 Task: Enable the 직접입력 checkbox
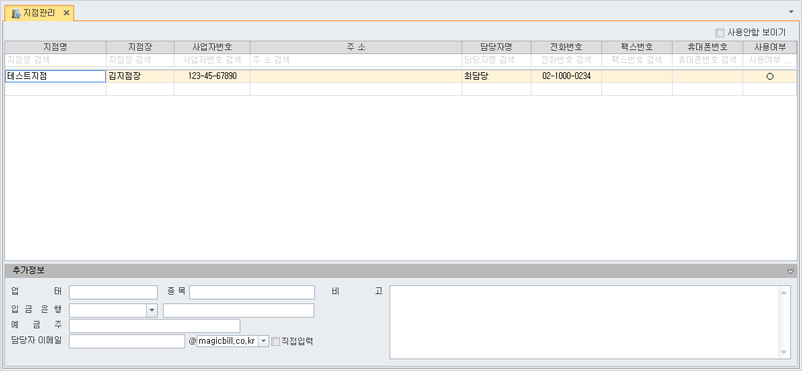[x=276, y=341]
